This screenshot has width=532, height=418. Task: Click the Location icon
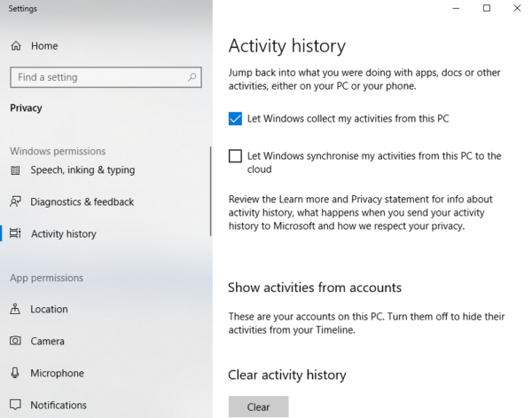[x=15, y=309]
